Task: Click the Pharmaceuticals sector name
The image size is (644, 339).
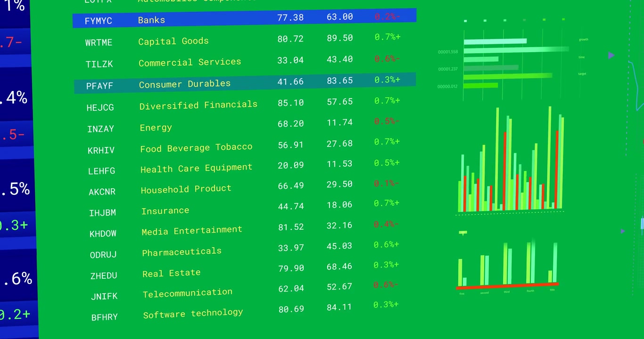Action: 182,252
